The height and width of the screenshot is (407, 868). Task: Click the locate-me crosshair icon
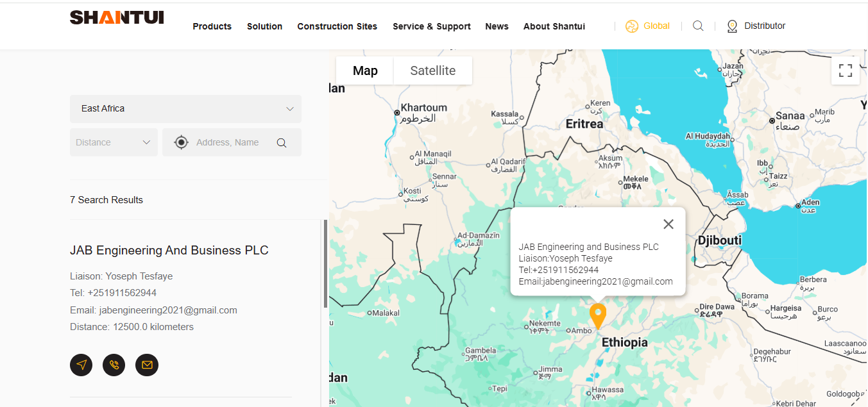182,142
